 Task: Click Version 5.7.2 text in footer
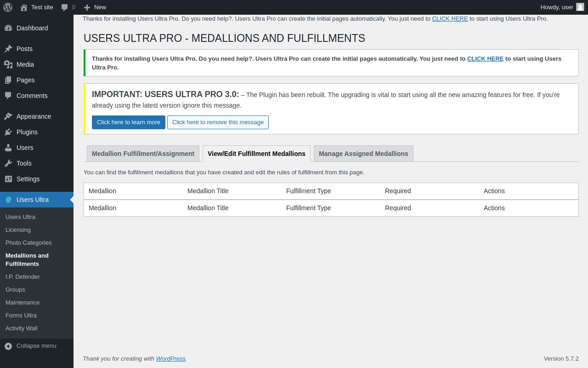[561, 359]
